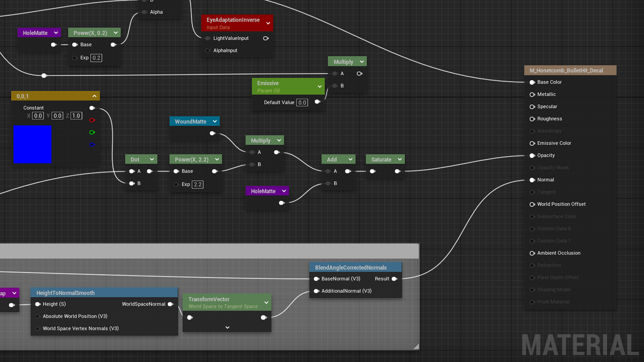Collapse the 0,0,1 constant node
This screenshot has height=362, width=644.
pos(95,96)
